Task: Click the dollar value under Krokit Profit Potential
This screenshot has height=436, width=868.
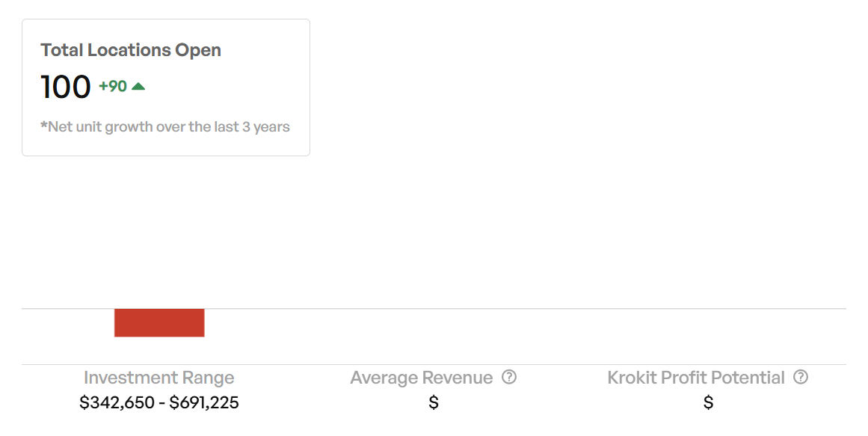Action: tap(708, 403)
